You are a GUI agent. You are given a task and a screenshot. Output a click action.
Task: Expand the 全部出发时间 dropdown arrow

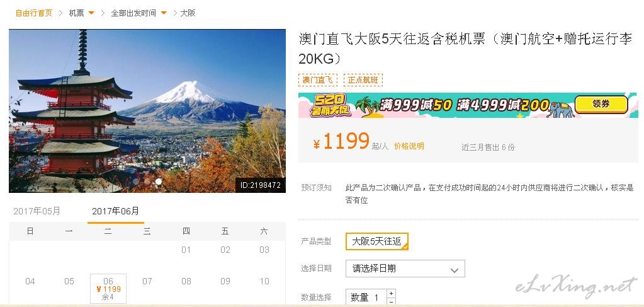[x=164, y=13]
